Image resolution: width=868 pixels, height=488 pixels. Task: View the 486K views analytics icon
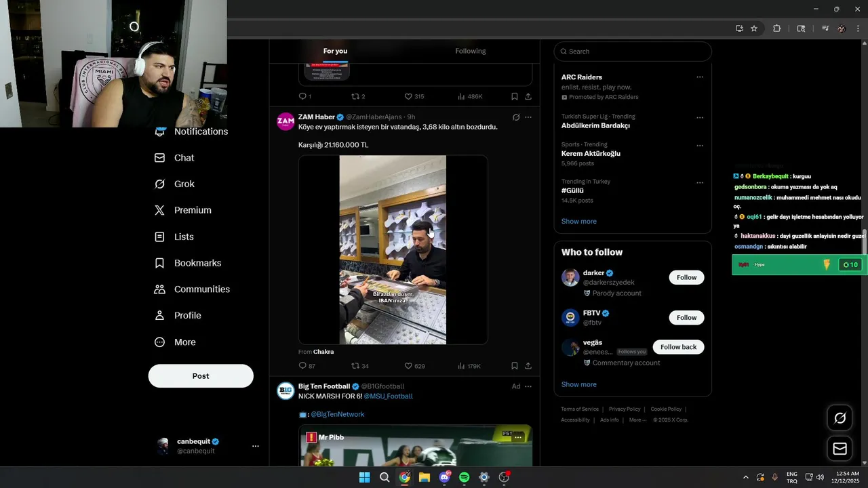click(461, 96)
